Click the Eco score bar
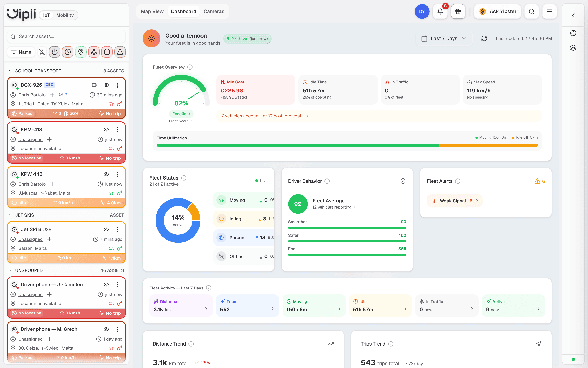 point(347,255)
